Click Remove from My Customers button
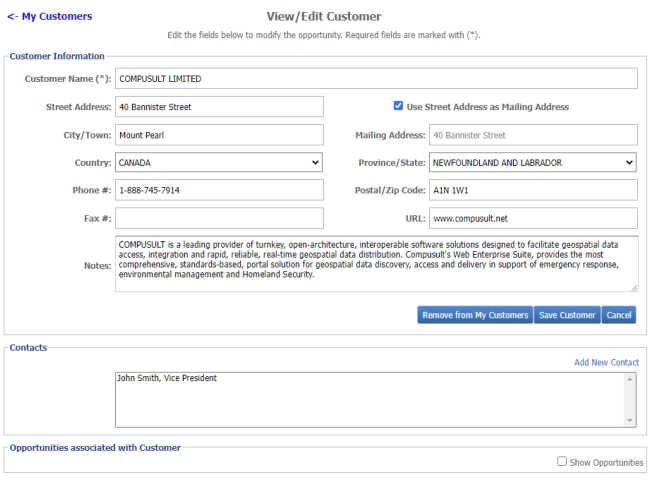Screen dimensions: 658x484 pyautogui.click(x=475, y=315)
